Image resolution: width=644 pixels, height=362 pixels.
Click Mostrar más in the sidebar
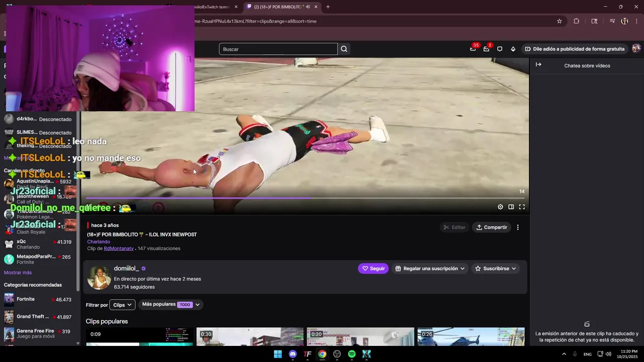pos(18,273)
